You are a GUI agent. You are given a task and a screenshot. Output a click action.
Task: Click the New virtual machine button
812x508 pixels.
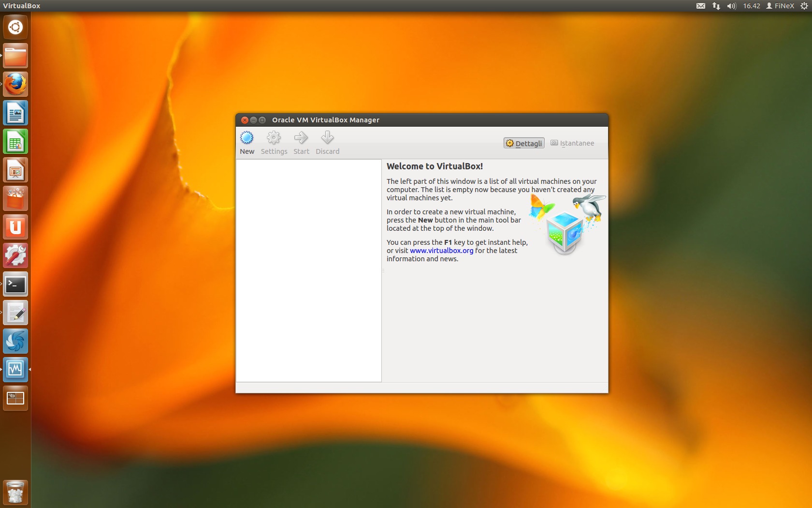pyautogui.click(x=247, y=143)
